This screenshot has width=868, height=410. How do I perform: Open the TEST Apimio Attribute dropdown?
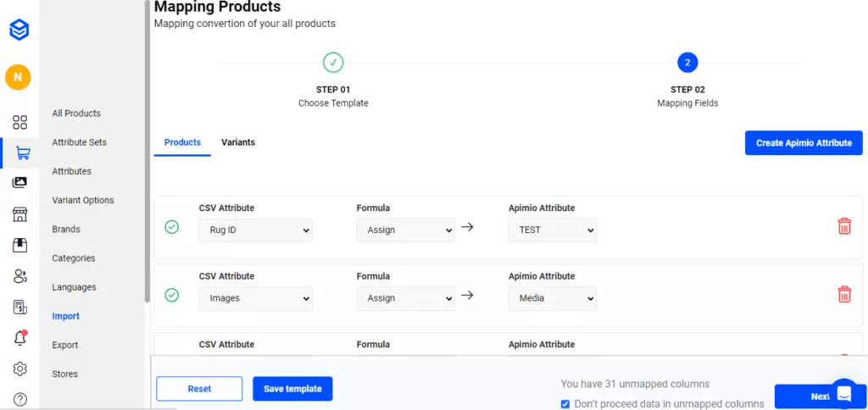click(552, 230)
